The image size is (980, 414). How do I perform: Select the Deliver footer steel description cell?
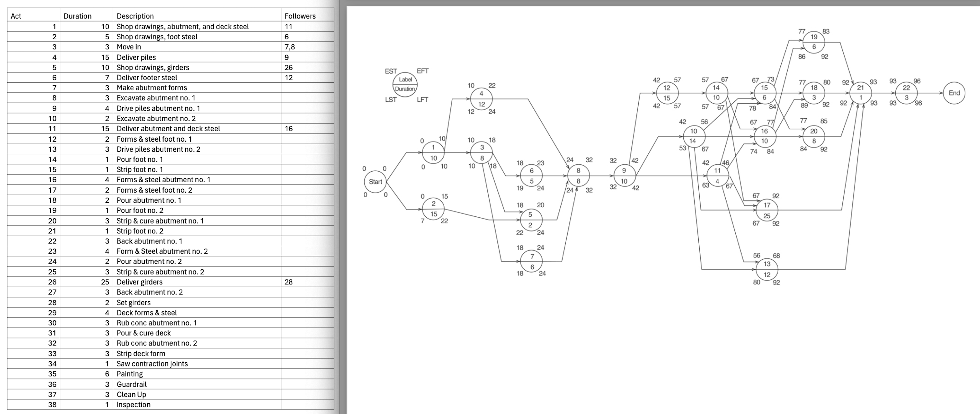point(148,77)
